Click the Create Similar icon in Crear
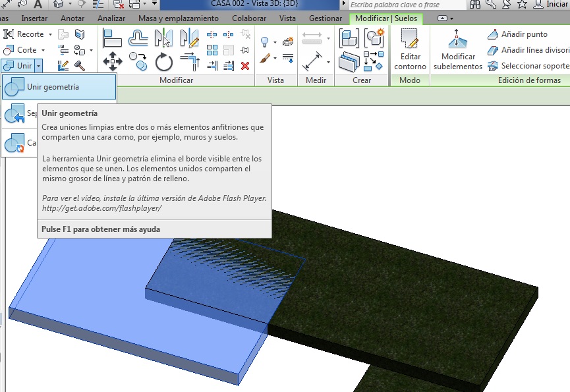The width and height of the screenshot is (570, 392). pyautogui.click(x=374, y=38)
